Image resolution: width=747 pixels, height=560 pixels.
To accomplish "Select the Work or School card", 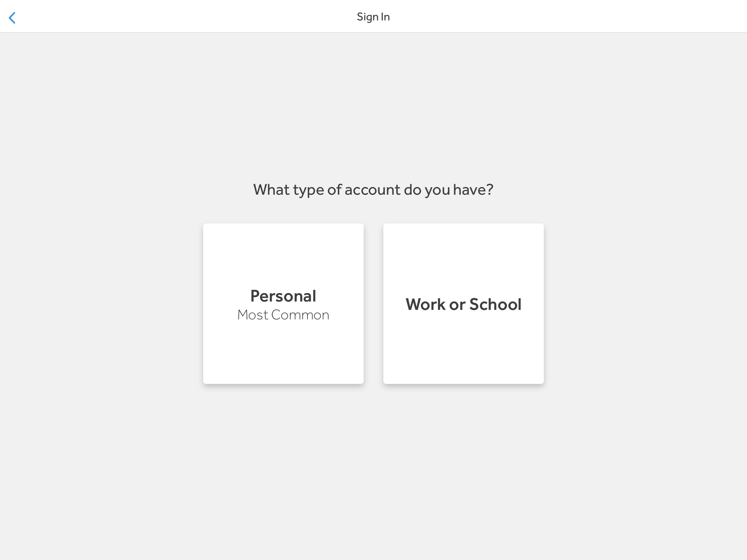I will coord(463,303).
